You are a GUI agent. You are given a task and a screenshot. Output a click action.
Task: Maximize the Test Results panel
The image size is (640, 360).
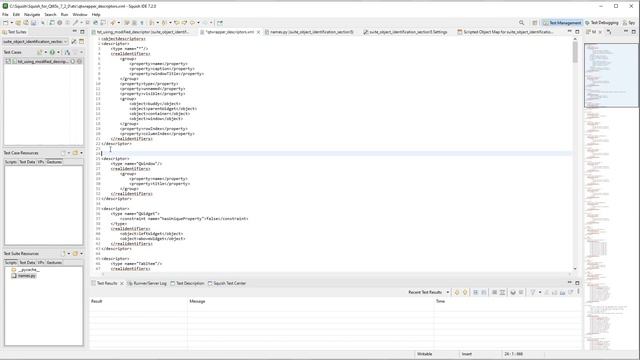577,283
